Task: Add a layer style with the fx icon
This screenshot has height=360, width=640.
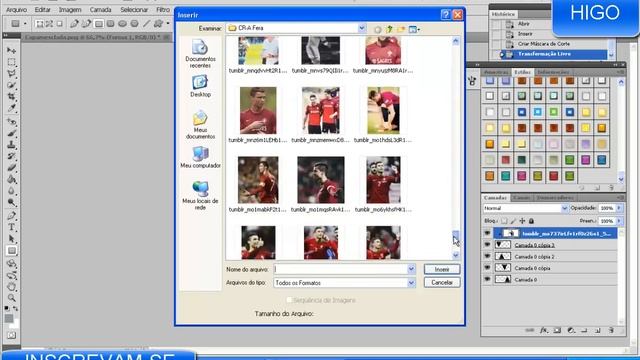Action: (x=544, y=330)
